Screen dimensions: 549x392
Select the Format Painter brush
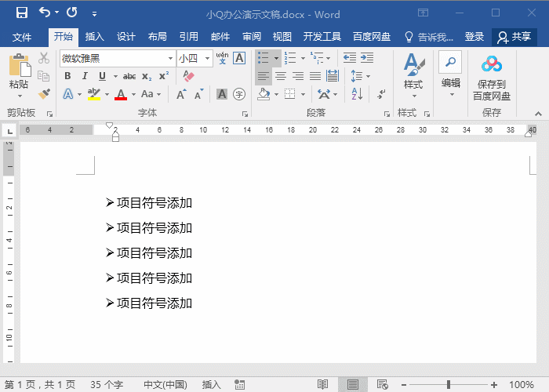click(x=44, y=94)
